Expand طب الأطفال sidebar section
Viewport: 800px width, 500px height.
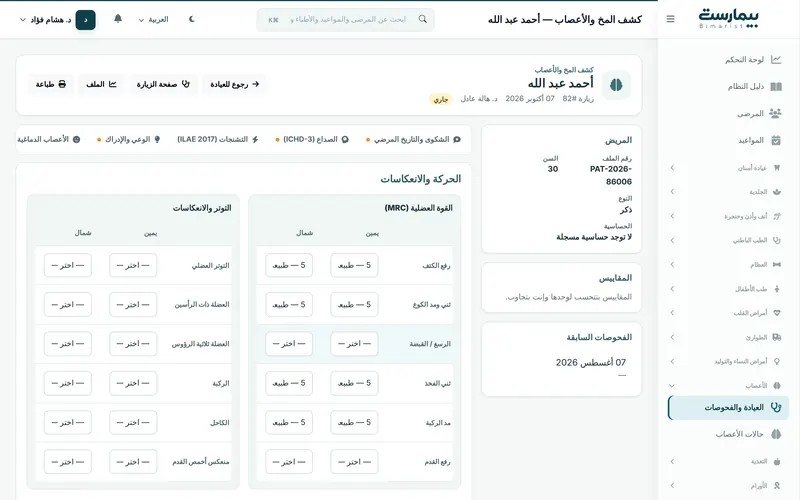(728, 288)
